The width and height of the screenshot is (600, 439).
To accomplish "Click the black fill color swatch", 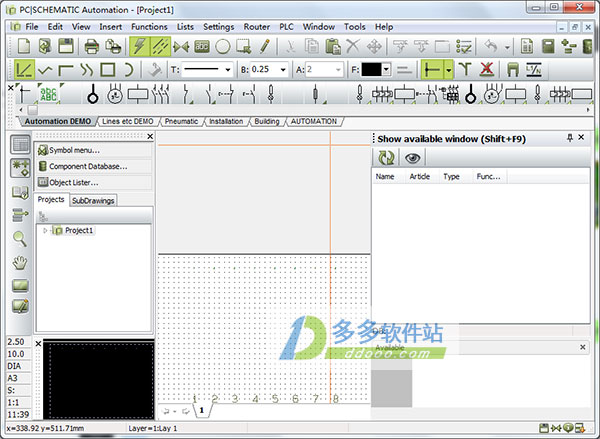I will [372, 70].
